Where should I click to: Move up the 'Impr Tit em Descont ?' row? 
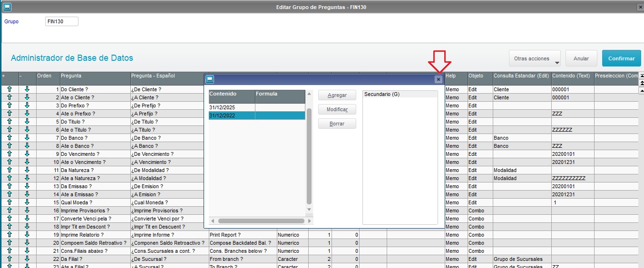point(9,227)
